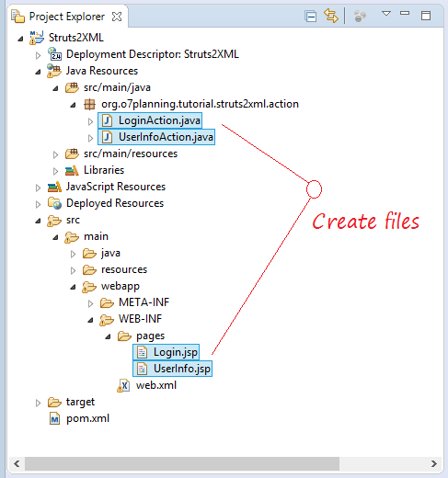Close the Project Explorer tab
This screenshot has height=478, width=448.
[117, 17]
